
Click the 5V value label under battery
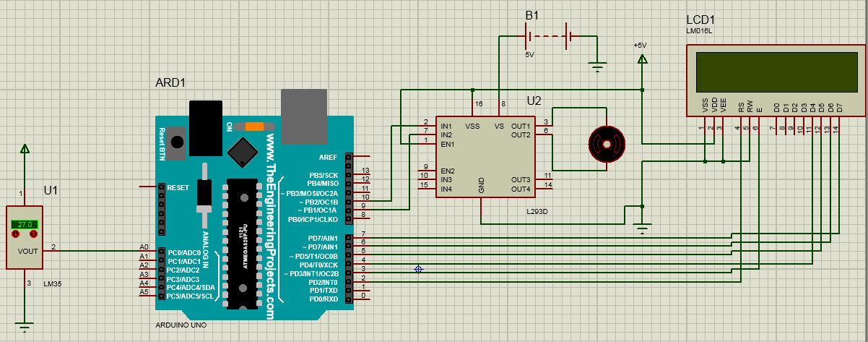click(x=529, y=54)
